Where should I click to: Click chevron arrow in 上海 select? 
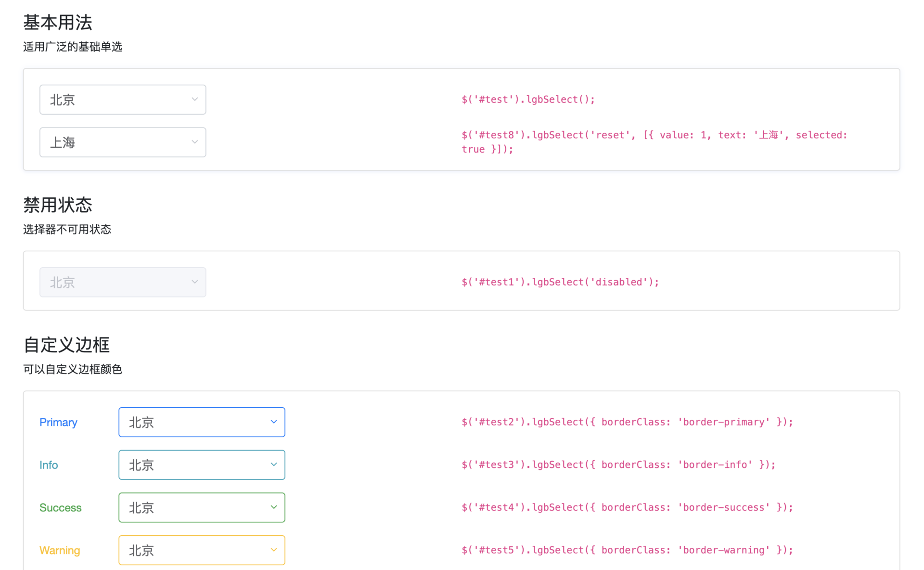[x=194, y=142]
